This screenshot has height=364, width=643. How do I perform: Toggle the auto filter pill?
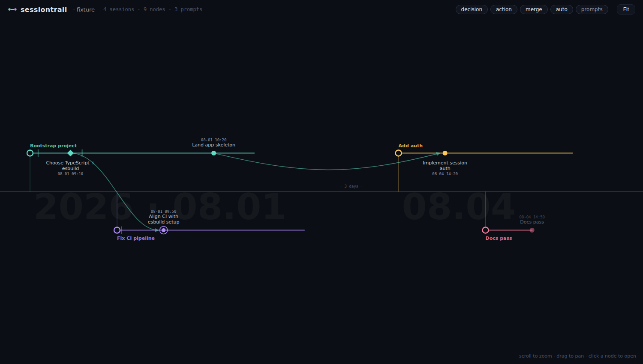pyautogui.click(x=562, y=9)
